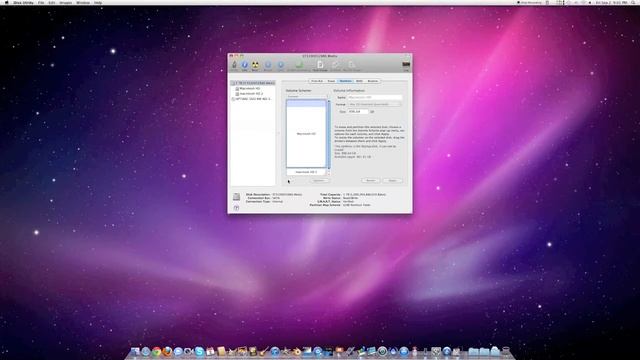Viewport: 640px width, 360px height.
Task: Click the Options button below partition layout
Action: [319, 180]
